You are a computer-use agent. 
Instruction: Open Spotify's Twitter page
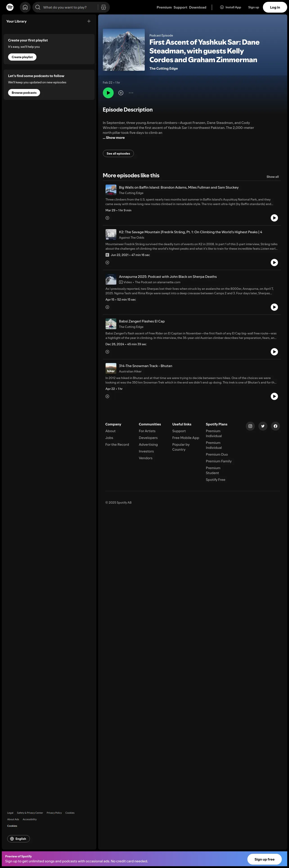(263, 426)
